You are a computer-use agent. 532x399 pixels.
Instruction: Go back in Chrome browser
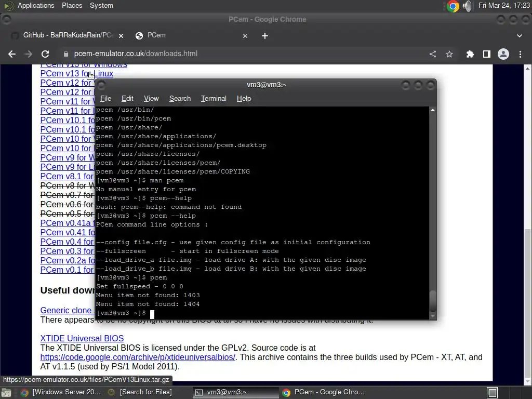(x=12, y=54)
